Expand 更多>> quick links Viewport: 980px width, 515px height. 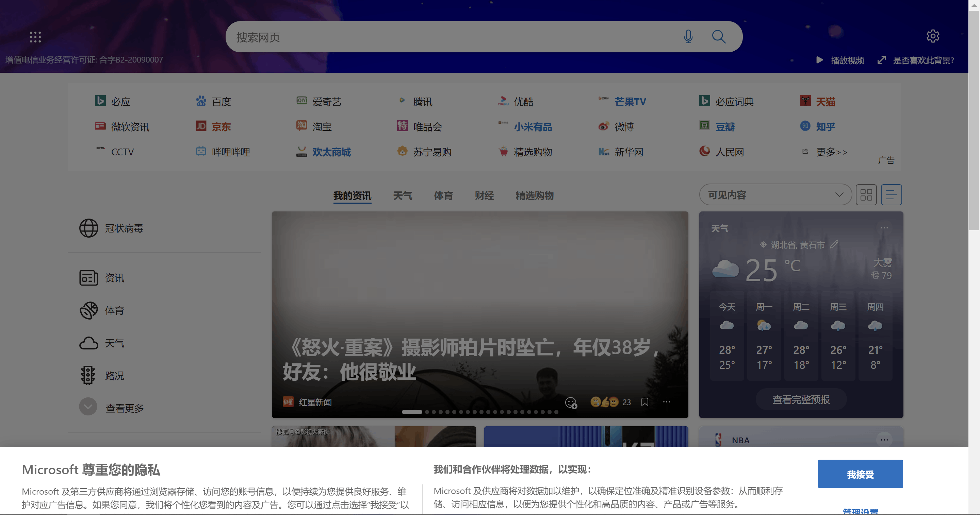(832, 152)
